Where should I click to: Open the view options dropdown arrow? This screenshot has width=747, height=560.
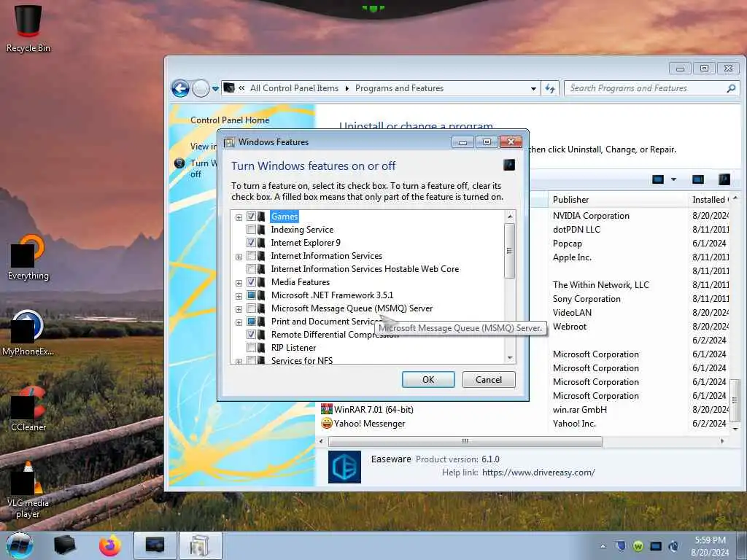coord(673,179)
